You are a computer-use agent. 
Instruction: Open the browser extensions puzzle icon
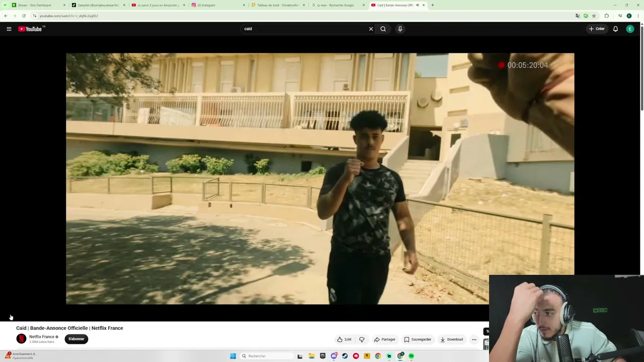click(x=607, y=16)
